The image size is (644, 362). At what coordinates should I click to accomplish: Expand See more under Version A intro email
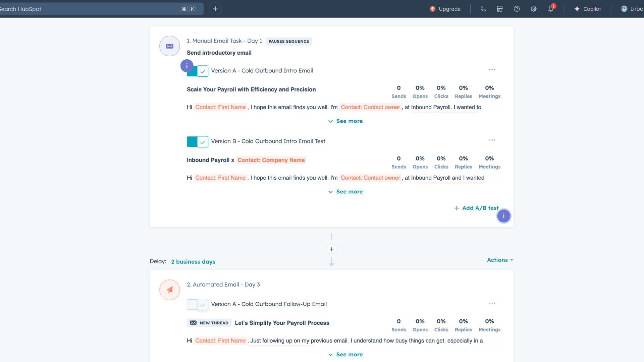pos(345,121)
